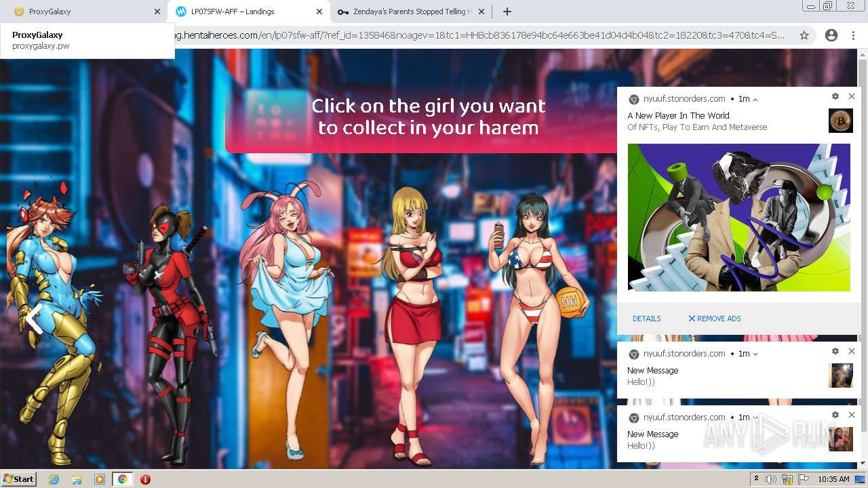Click the bitcoin icon in the notification
The image size is (868, 488).
[x=841, y=121]
